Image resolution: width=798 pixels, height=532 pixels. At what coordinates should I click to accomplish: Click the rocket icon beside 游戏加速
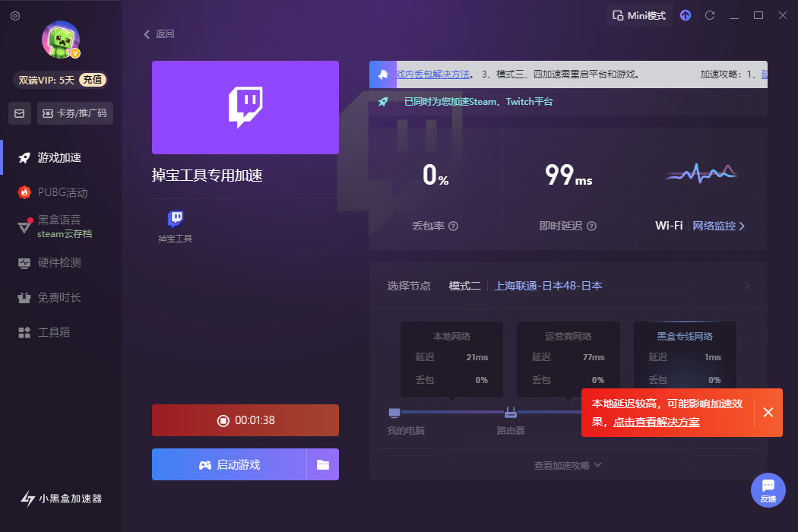[x=24, y=158]
